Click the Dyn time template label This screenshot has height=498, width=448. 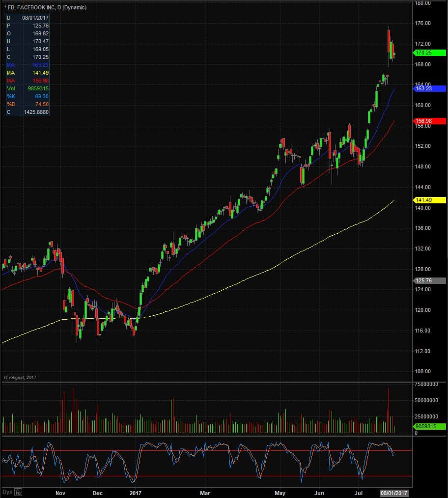coord(7,492)
